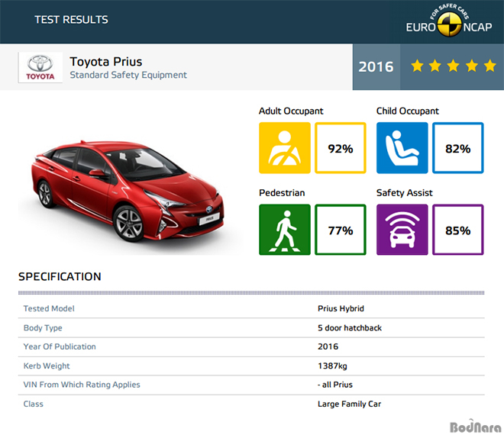This screenshot has height=435, width=504.
Task: Select the purple Safety Assist car icon
Action: click(x=402, y=230)
